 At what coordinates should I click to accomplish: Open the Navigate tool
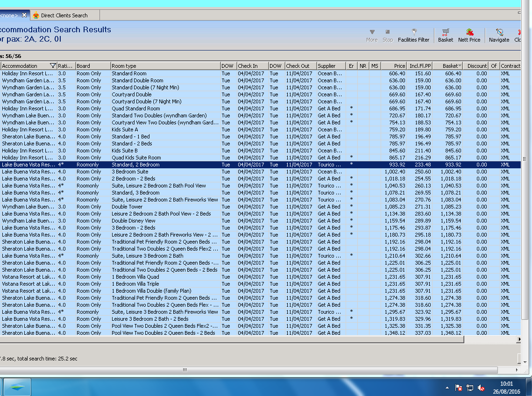(499, 36)
